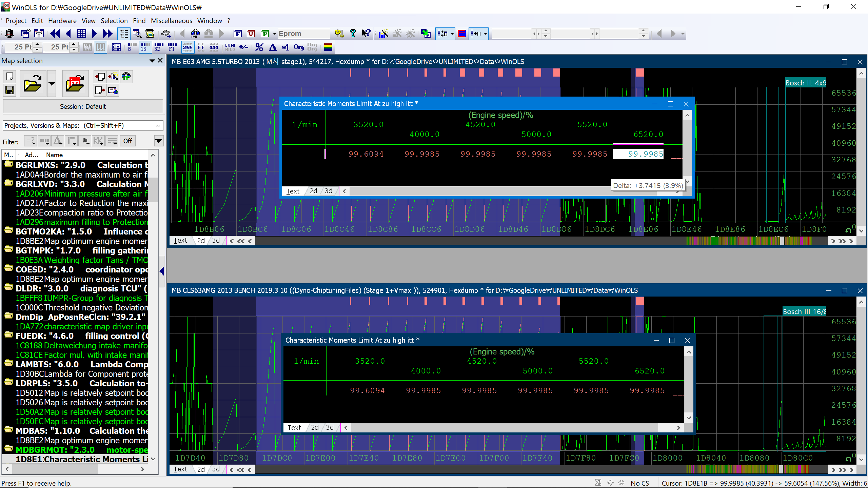Click the open project folder icon

point(33,84)
